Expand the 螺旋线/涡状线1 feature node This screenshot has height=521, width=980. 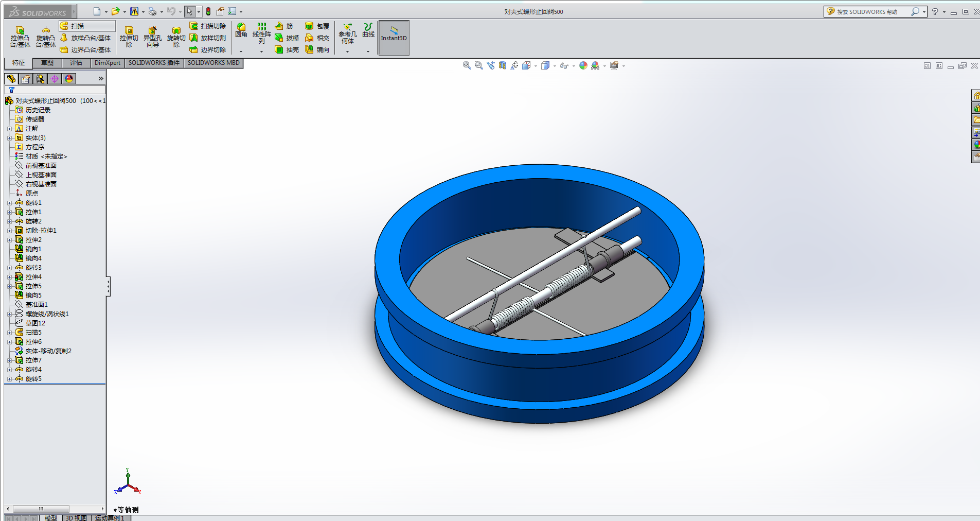point(9,314)
